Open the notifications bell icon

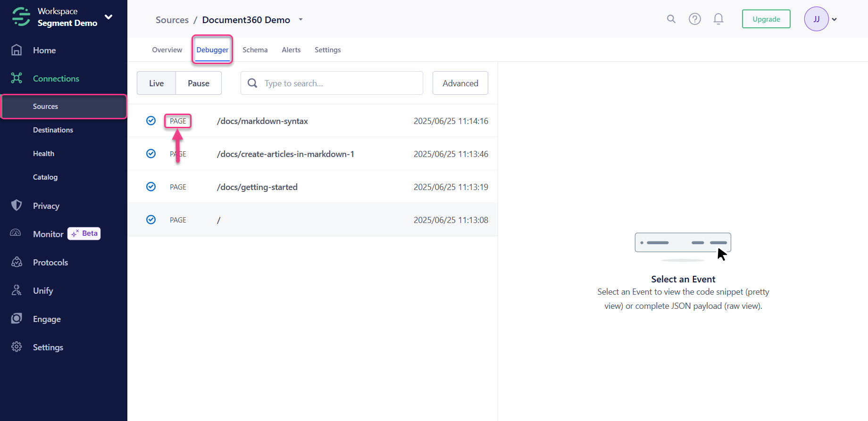718,19
